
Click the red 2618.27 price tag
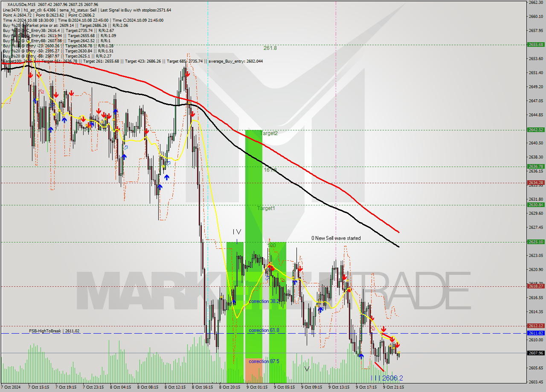pyautogui.click(x=536, y=286)
